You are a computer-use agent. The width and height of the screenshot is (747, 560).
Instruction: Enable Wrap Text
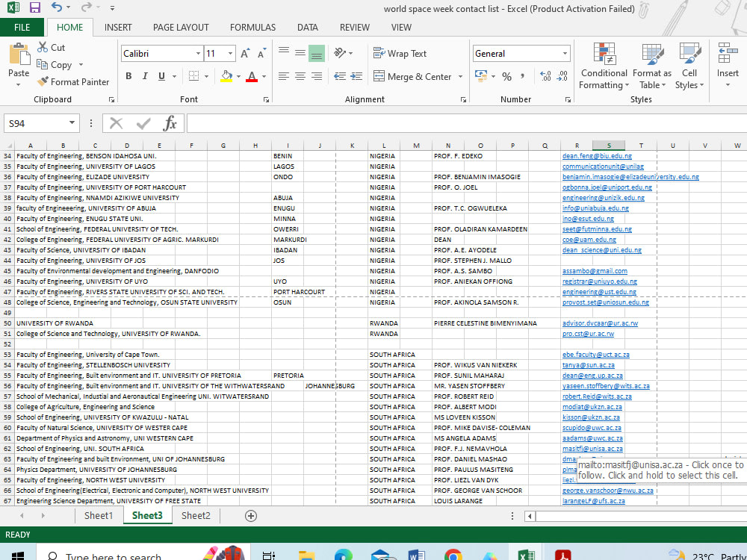400,53
